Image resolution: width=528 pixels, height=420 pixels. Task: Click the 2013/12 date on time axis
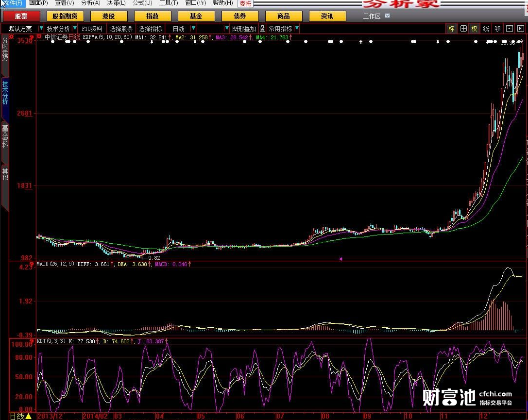tap(50, 416)
